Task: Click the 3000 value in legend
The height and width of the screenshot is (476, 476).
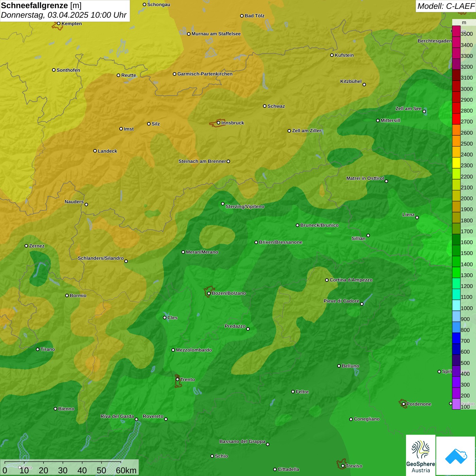Action: click(467, 89)
